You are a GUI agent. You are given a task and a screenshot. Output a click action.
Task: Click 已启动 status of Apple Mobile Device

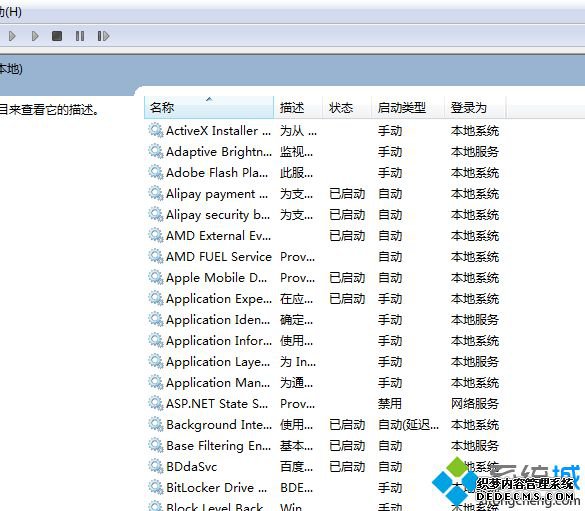(x=347, y=278)
